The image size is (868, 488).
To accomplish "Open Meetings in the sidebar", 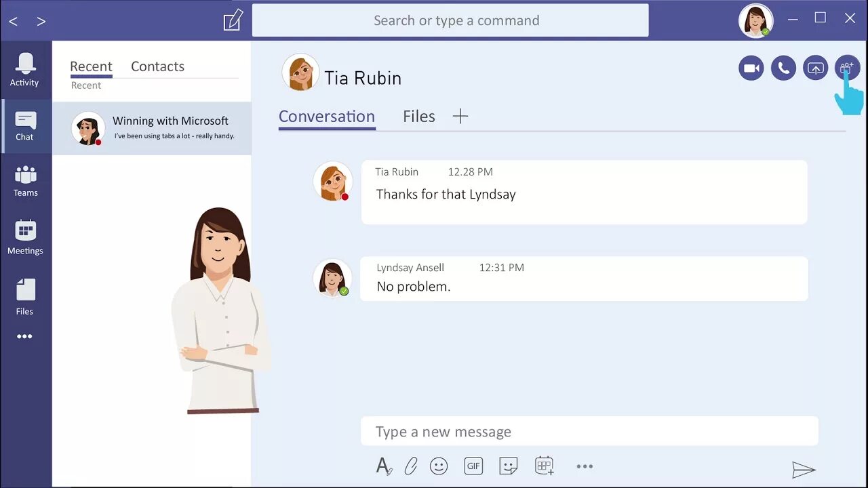I will pos(25,237).
